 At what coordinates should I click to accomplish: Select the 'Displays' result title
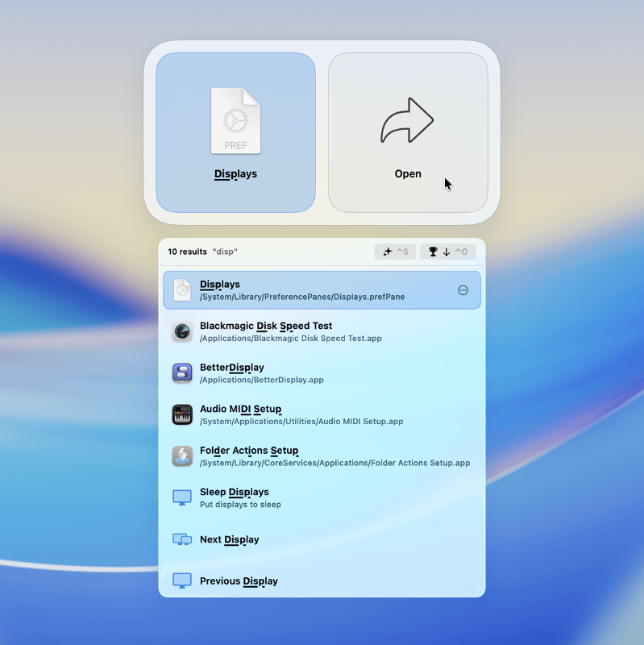click(219, 285)
